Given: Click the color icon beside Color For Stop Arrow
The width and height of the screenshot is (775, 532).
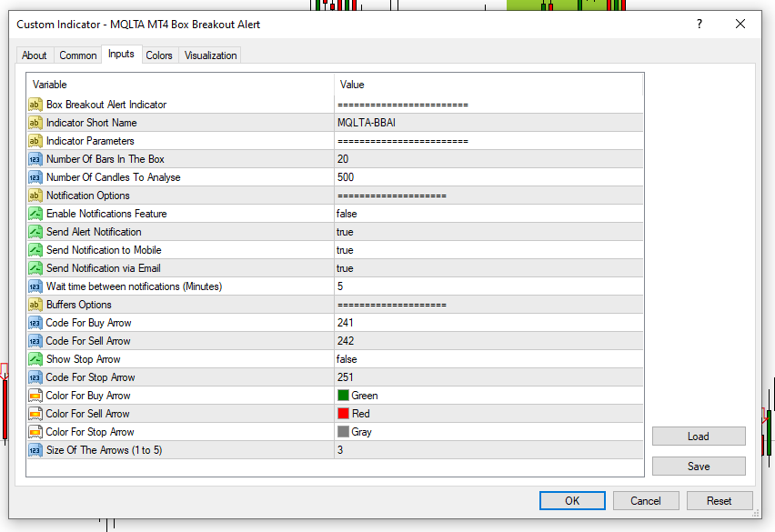Looking at the screenshot, I should click(x=35, y=432).
